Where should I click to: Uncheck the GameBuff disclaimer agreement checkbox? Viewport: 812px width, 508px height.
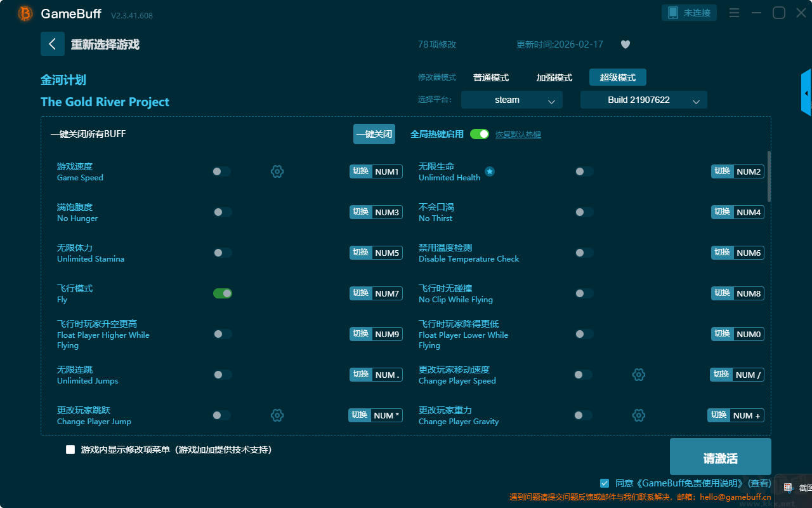point(605,483)
